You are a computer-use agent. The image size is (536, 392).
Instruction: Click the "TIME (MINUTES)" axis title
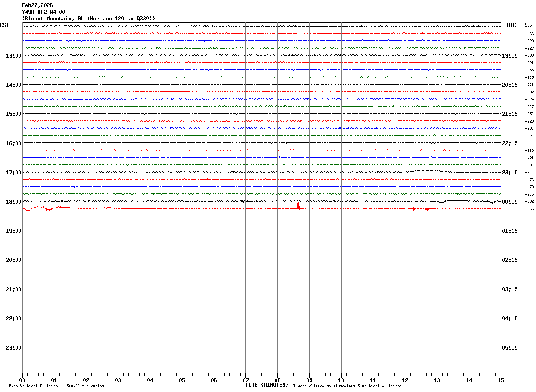pos(267,385)
